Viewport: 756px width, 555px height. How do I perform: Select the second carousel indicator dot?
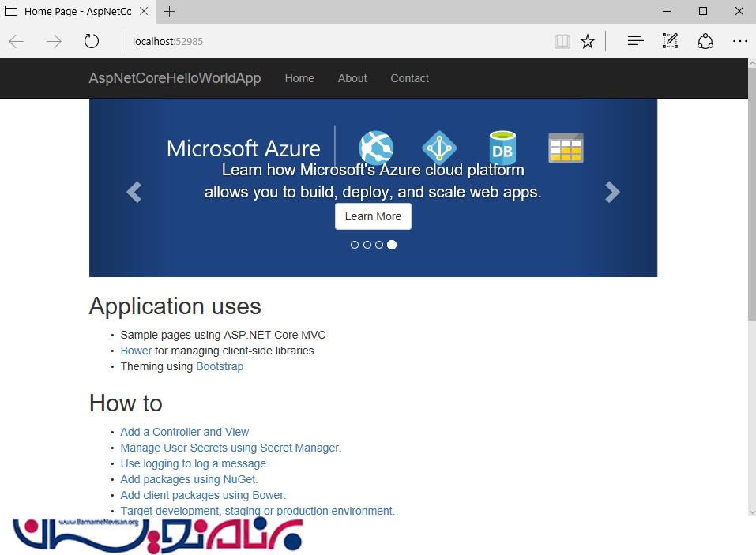tap(367, 245)
